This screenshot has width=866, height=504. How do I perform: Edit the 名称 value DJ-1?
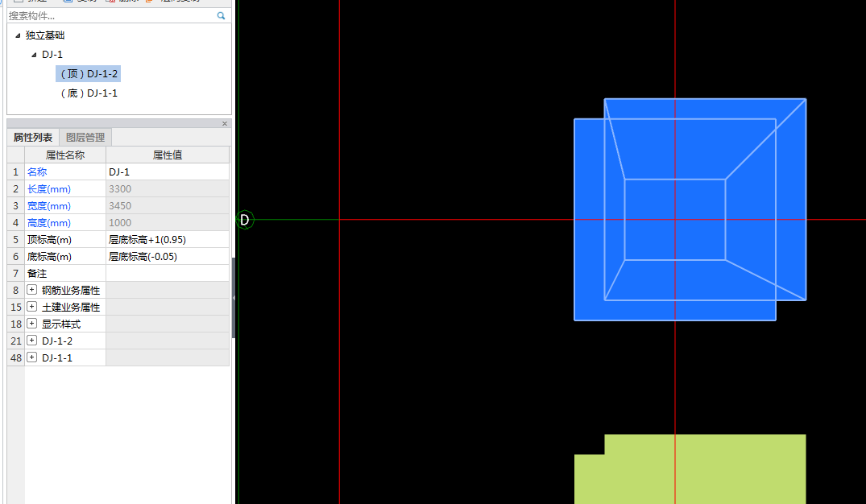[x=168, y=172]
